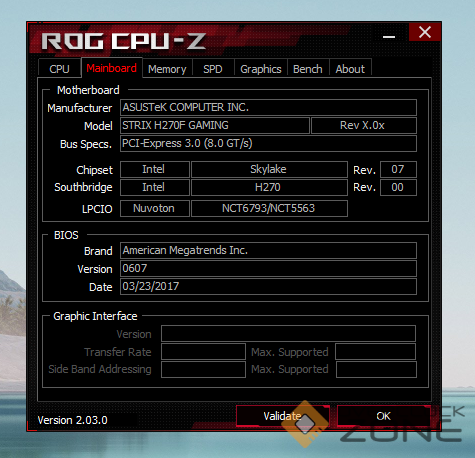475x458 pixels.
Task: Open the Graphics tab
Action: click(x=261, y=69)
